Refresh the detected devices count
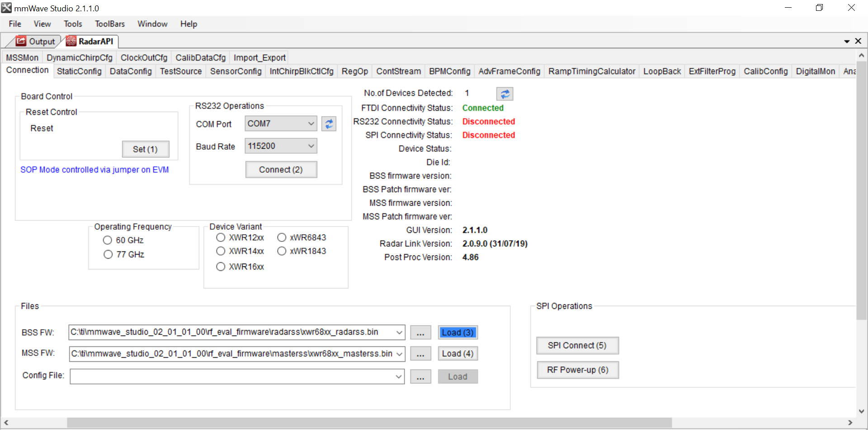The width and height of the screenshot is (868, 430). coord(505,94)
